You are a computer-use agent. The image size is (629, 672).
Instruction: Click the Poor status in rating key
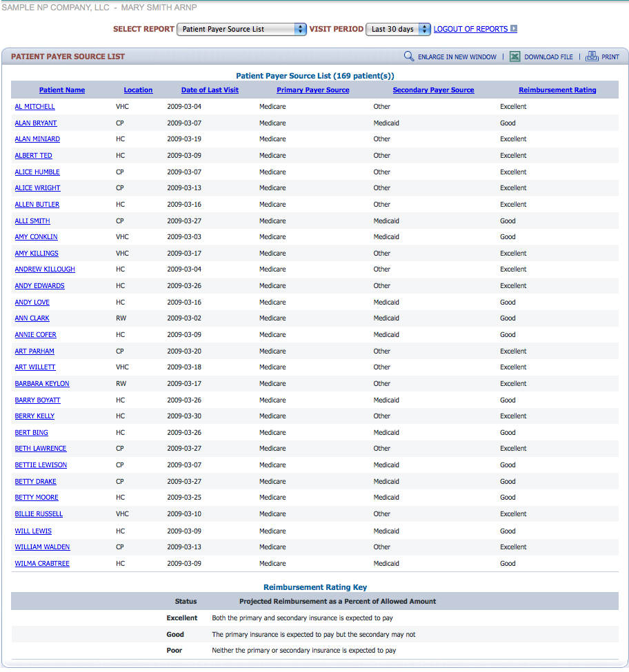click(174, 651)
